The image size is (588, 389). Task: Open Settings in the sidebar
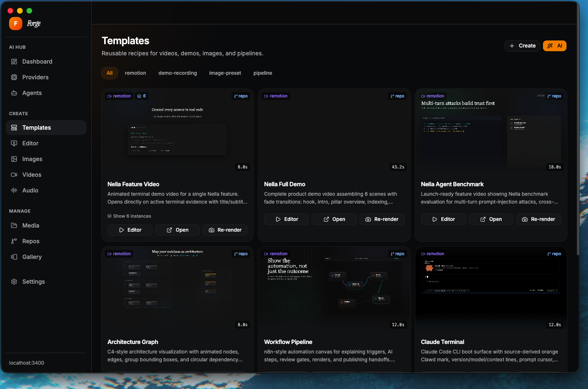(x=46, y=282)
